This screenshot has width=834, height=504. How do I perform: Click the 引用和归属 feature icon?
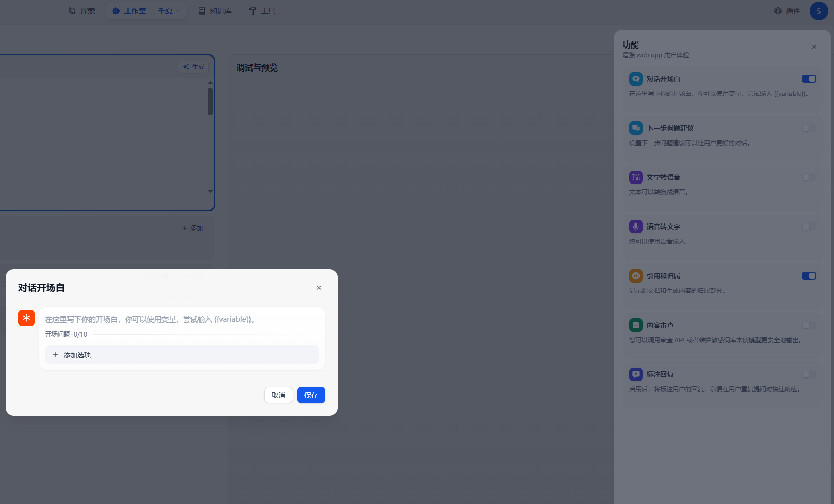635,276
